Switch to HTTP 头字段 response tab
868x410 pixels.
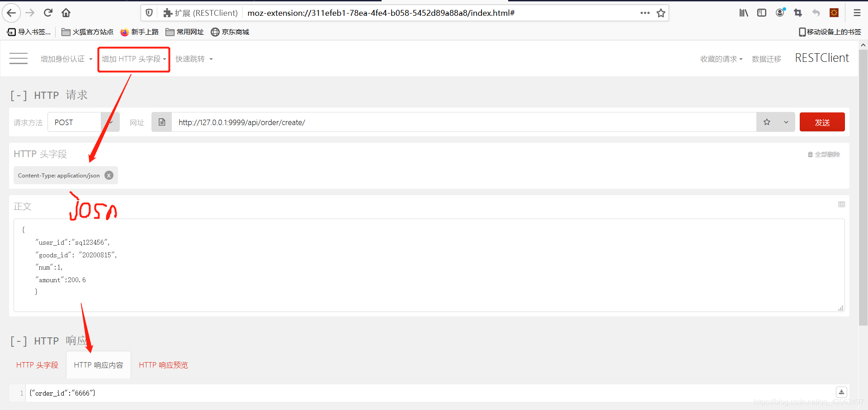pyautogui.click(x=37, y=365)
